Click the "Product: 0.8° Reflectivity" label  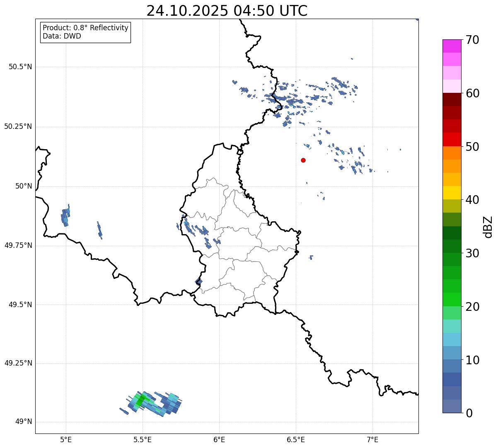(86, 28)
